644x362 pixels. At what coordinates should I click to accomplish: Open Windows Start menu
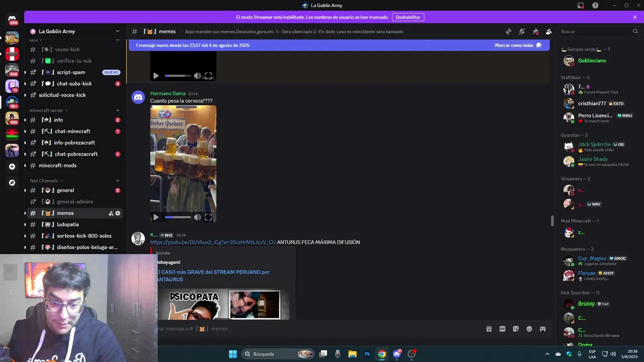click(x=233, y=354)
